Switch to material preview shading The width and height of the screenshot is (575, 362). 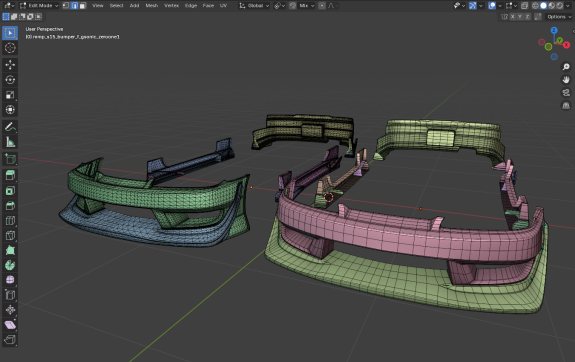pos(552,6)
